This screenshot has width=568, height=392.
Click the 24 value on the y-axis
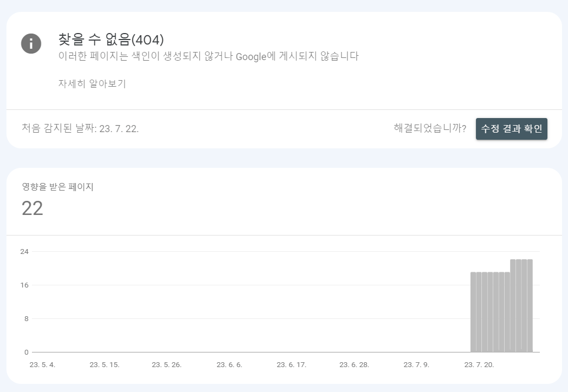[x=24, y=251]
